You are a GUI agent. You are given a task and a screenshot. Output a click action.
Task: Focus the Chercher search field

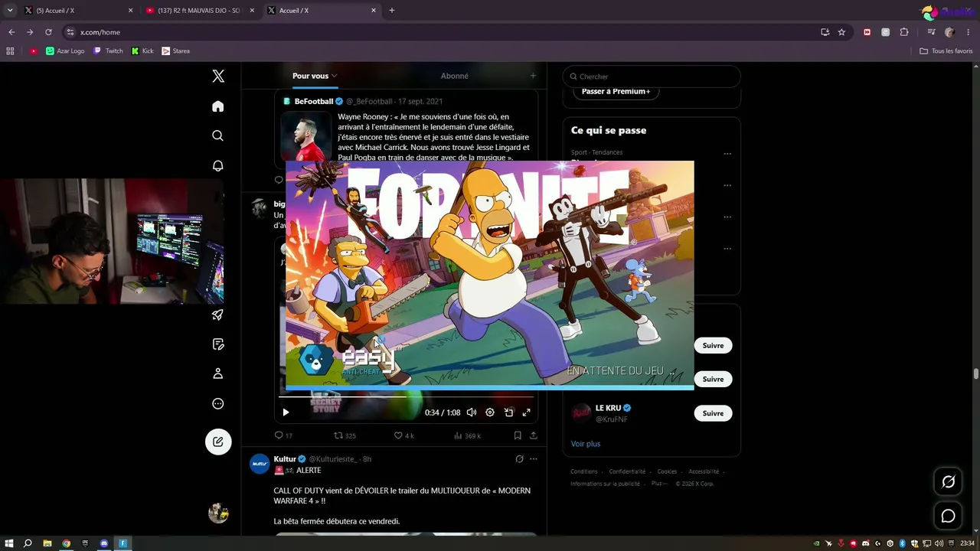tap(652, 77)
